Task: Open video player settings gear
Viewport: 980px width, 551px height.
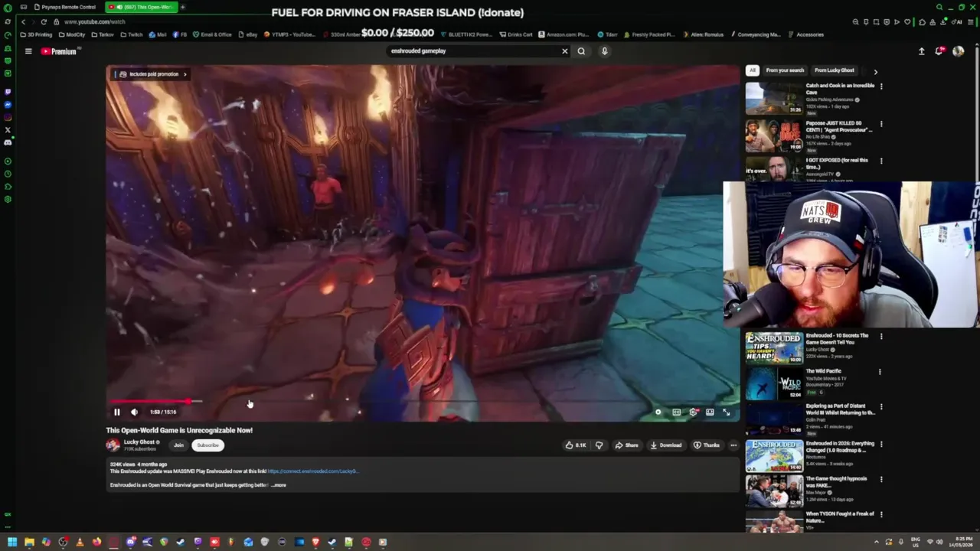Action: [693, 412]
